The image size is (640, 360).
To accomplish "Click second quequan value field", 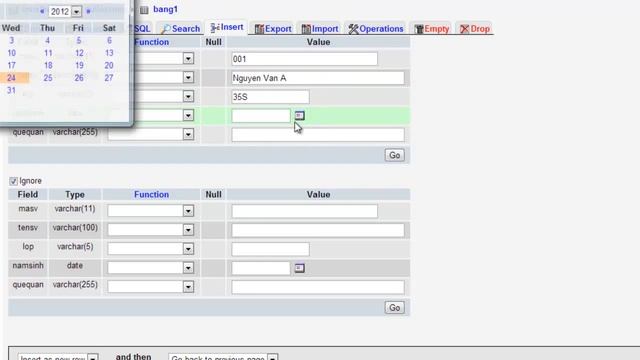I will [x=318, y=287].
